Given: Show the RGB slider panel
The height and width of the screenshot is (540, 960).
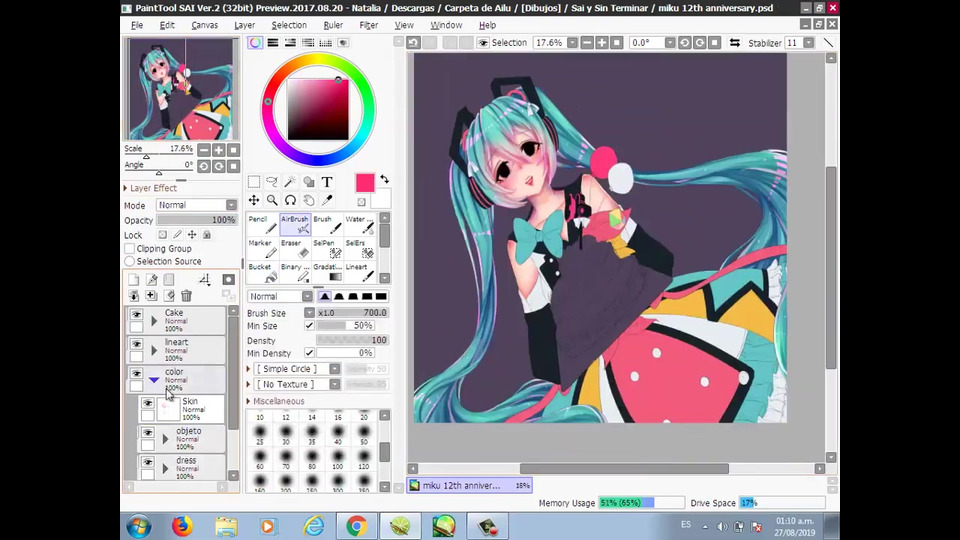Looking at the screenshot, I should click(273, 42).
